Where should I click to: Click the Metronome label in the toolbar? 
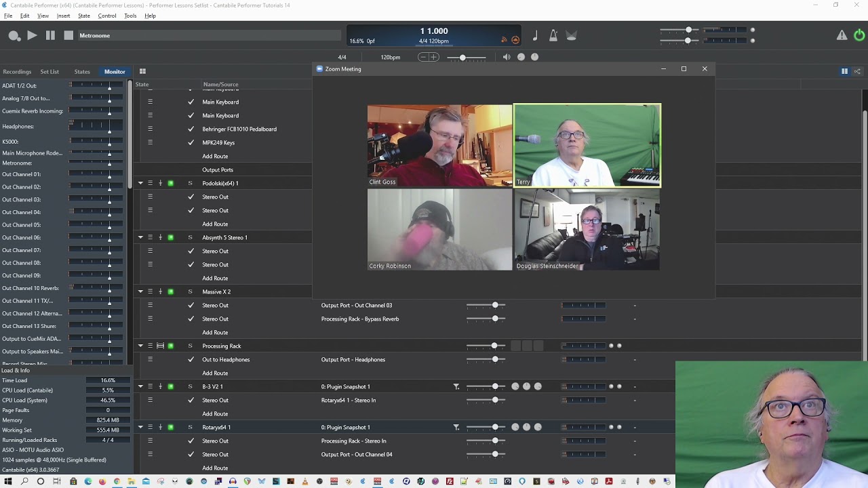pyautogui.click(x=94, y=35)
